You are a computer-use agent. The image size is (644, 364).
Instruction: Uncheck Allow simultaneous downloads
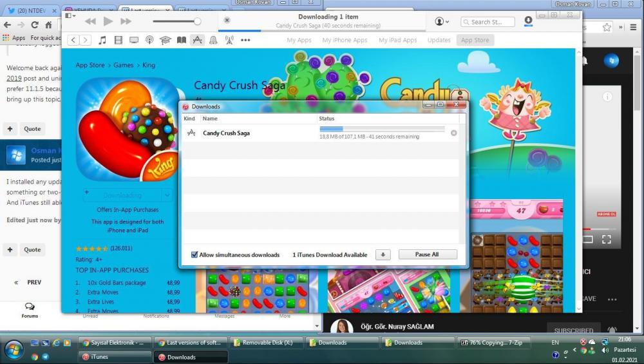pos(194,254)
